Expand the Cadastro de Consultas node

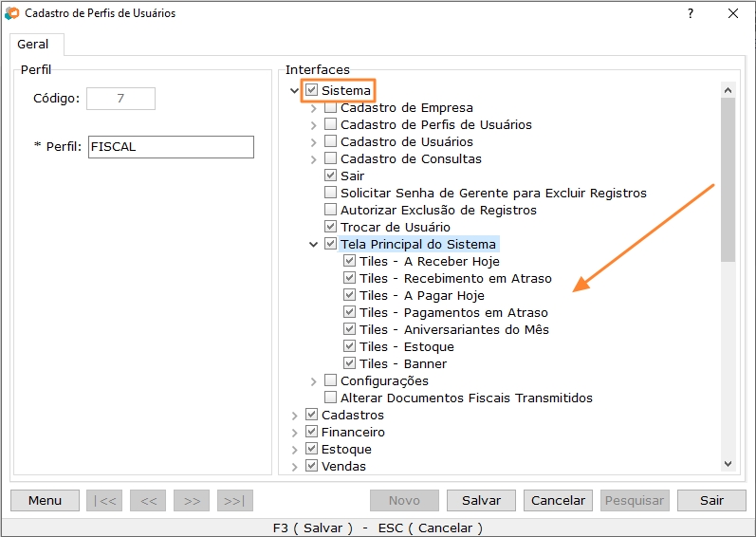(x=313, y=159)
